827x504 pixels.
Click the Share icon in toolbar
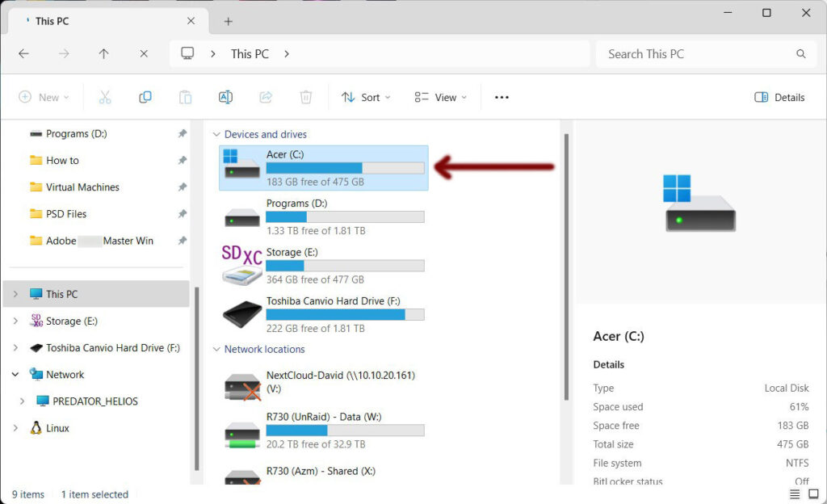[x=266, y=97]
